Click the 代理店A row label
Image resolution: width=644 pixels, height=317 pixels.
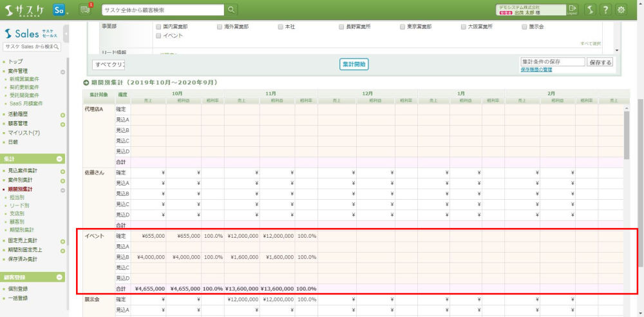click(92, 110)
